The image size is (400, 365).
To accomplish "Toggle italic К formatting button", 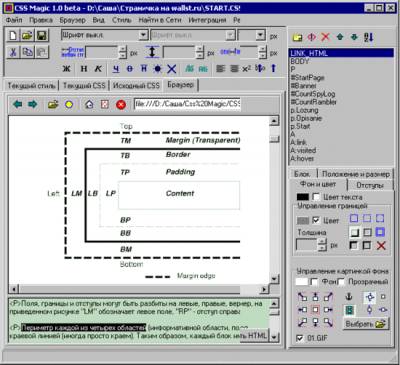I will 98,69.
